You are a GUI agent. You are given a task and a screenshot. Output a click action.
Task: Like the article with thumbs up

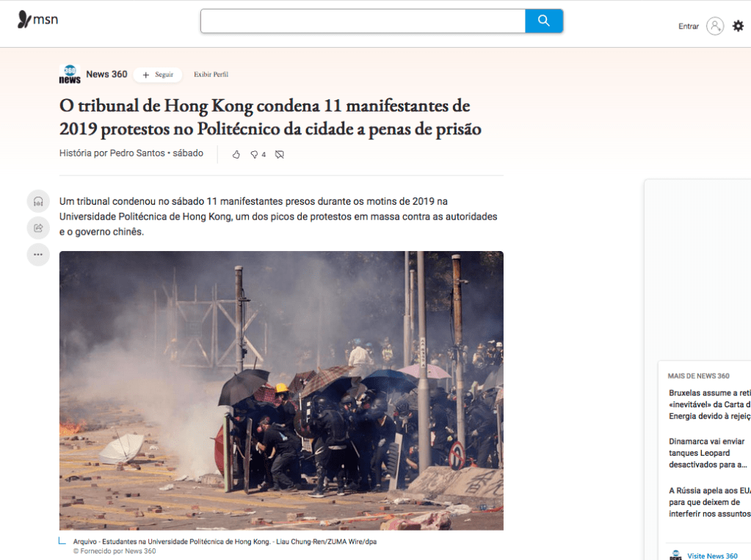(x=236, y=154)
